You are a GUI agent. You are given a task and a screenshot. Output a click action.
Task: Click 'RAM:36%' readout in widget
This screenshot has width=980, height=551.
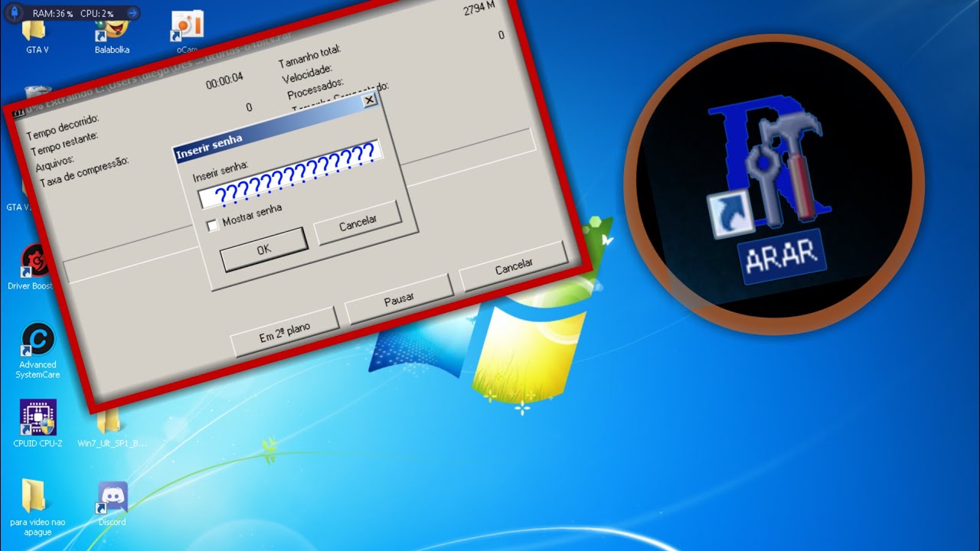coord(53,14)
